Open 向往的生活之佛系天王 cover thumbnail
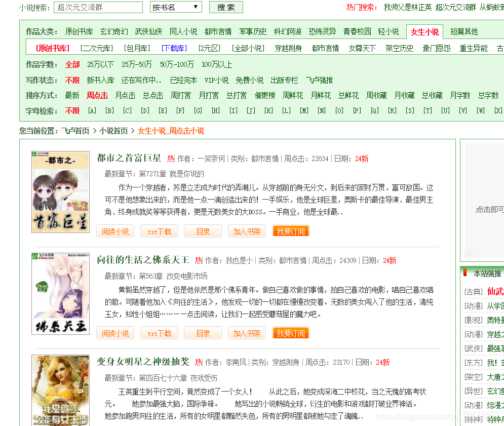Viewport: 504px width, 426px height. (60, 294)
